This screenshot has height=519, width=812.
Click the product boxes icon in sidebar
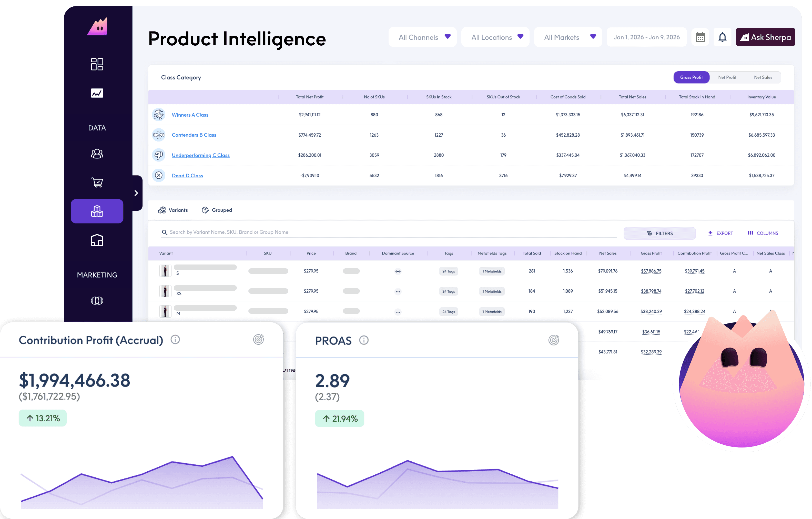(x=97, y=211)
